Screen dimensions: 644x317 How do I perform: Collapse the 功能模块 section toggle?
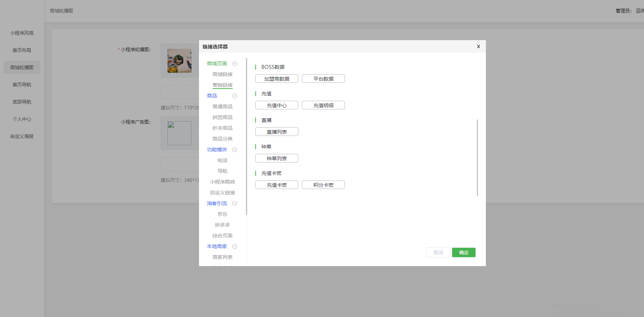point(235,150)
